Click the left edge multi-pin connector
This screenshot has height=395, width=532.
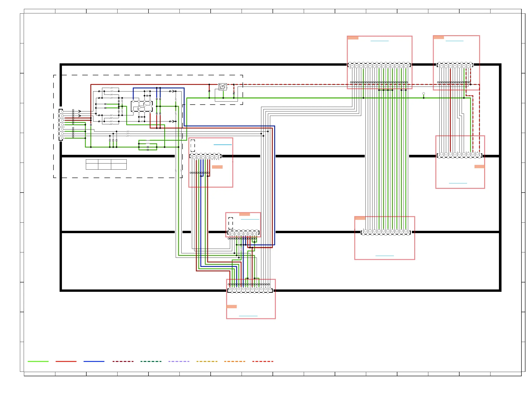[61, 125]
